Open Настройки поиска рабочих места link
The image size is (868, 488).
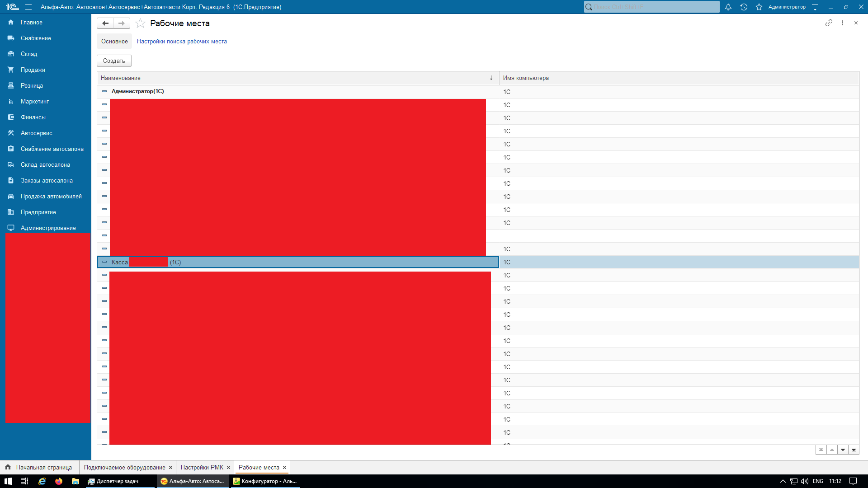182,41
